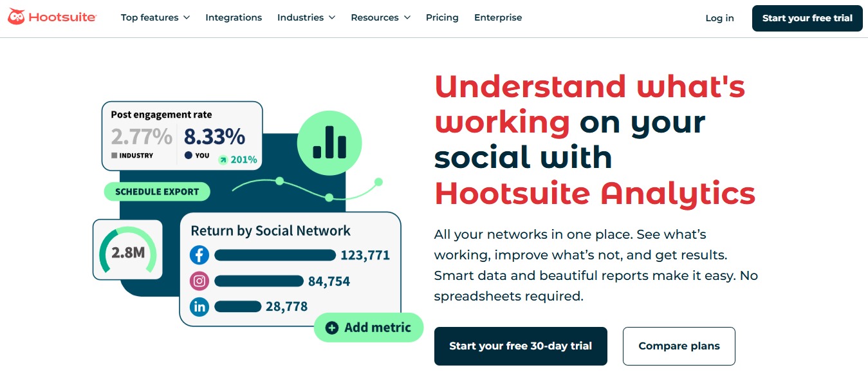The image size is (868, 390).
Task: Click the plus icon on Add metric
Action: tap(331, 328)
